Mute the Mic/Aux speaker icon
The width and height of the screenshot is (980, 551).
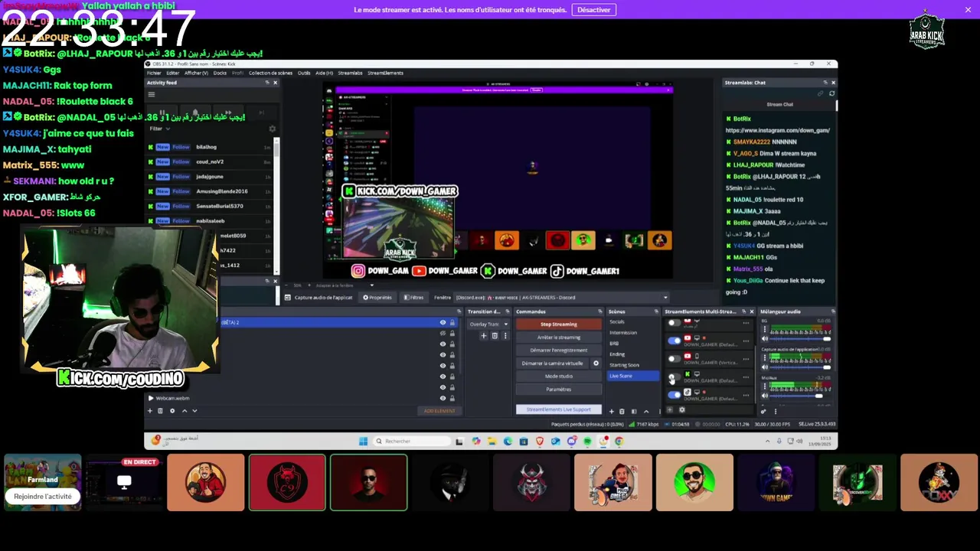click(x=764, y=396)
